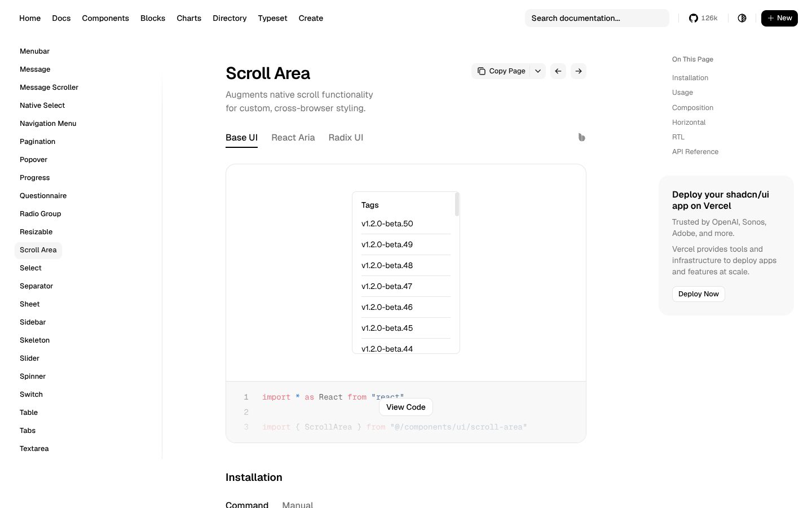The image size is (812, 508).
Task: Click the Base UI logo icon beside the tabs
Action: click(x=581, y=137)
